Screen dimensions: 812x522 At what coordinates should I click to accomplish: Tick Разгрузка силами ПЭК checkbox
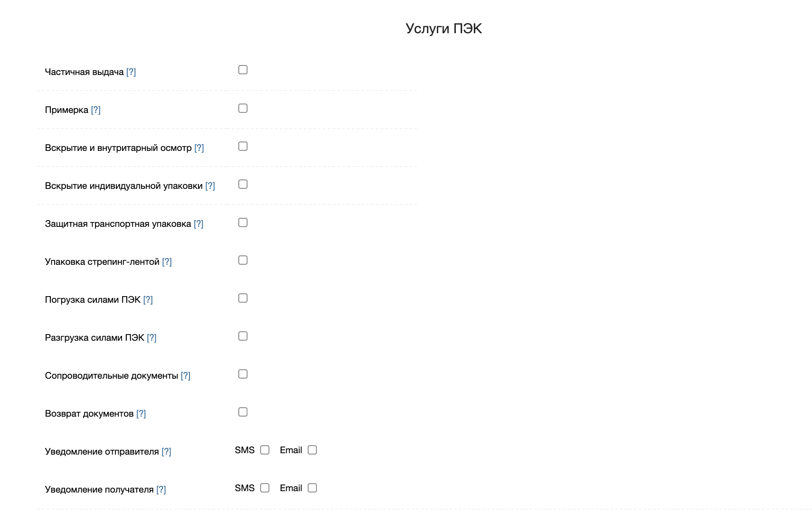point(243,336)
